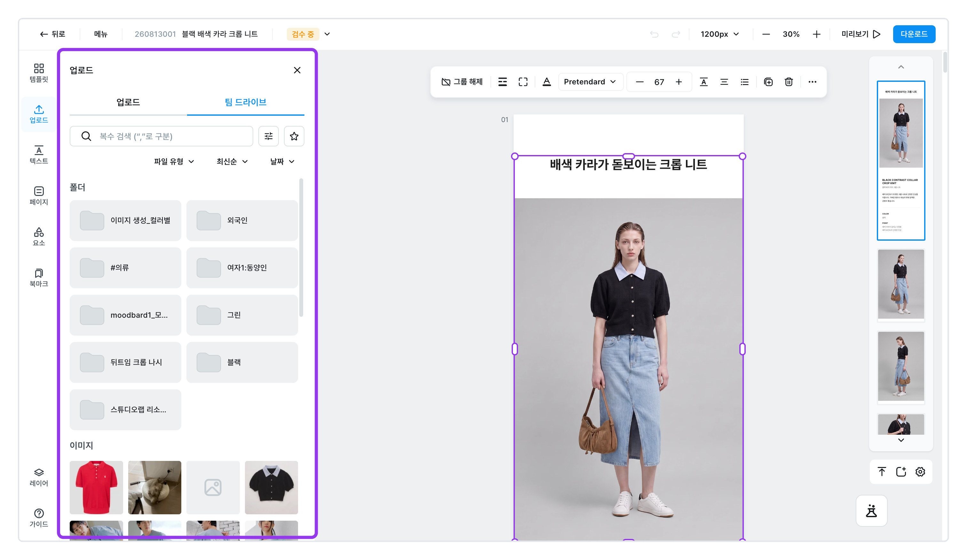967x560 pixels.
Task: Click the page settings gear icon
Action: pos(920,471)
